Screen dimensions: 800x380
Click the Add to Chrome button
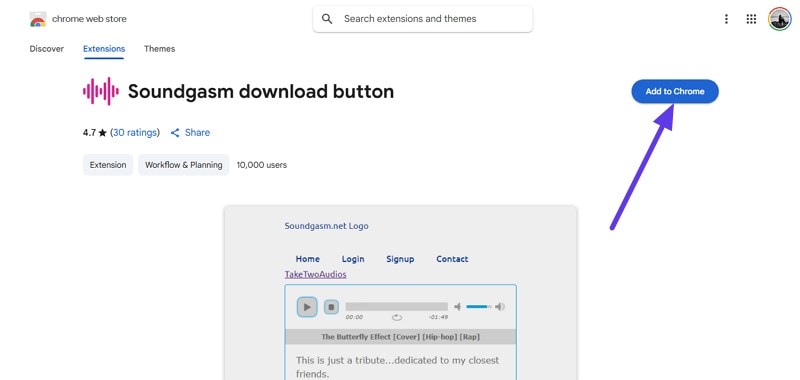675,91
